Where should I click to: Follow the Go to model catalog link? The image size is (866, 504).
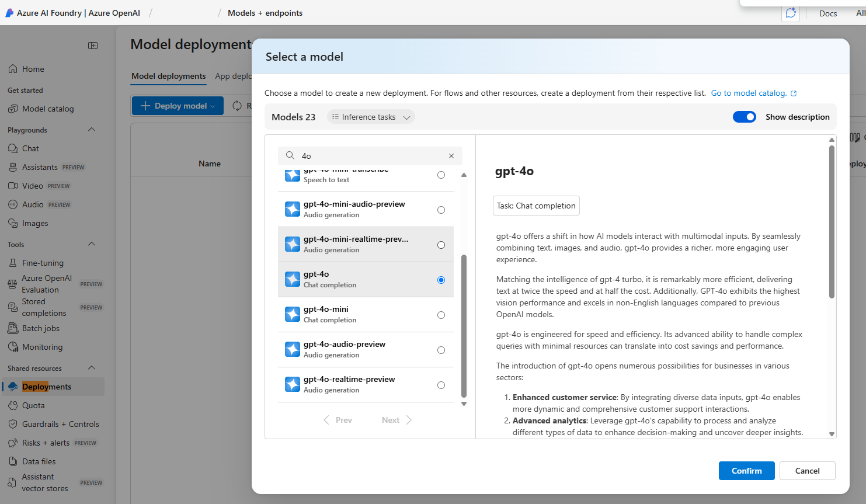tap(749, 93)
